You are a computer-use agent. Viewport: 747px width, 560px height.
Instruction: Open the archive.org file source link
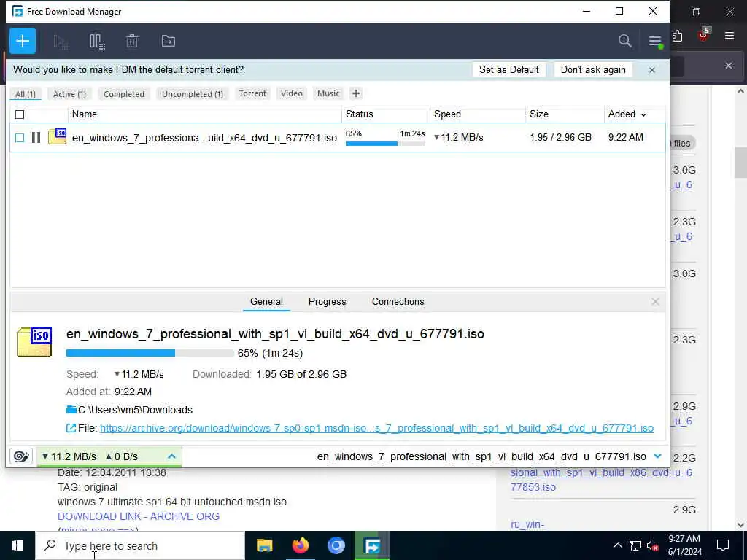tap(376, 428)
